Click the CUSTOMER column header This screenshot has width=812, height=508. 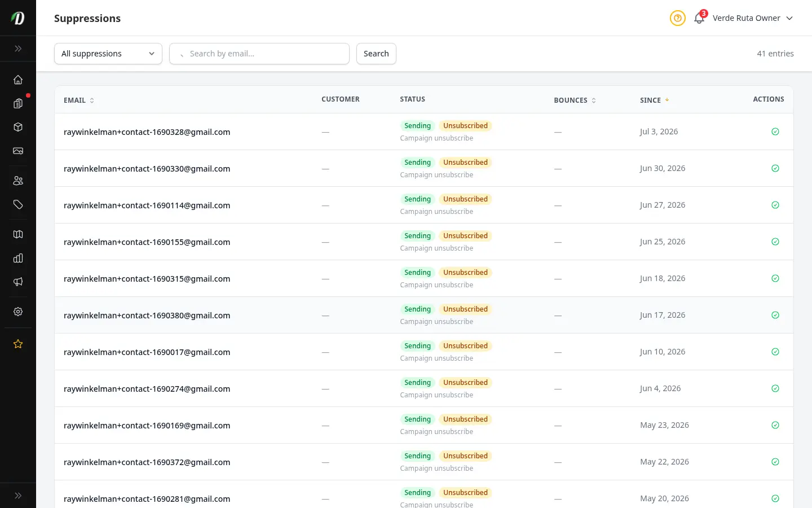[x=340, y=99]
